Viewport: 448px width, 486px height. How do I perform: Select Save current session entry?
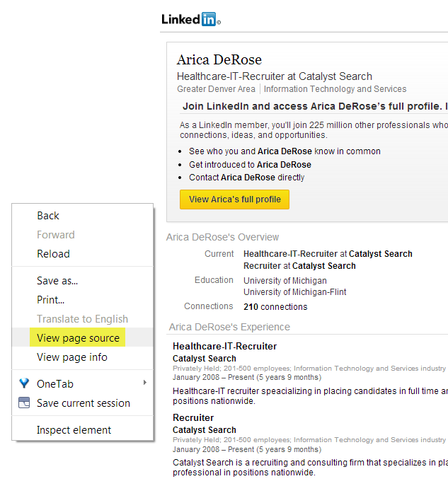point(84,403)
